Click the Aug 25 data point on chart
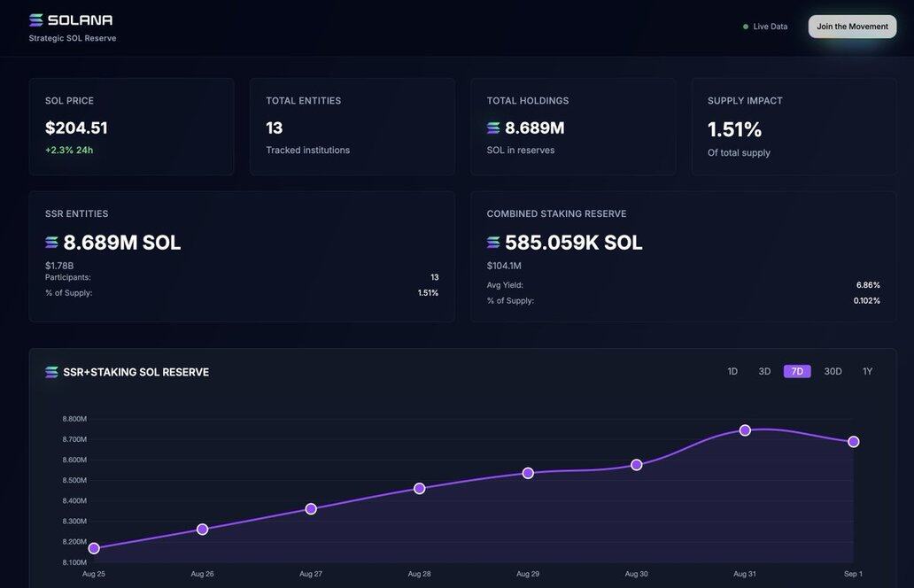Viewport: 914px width, 588px height. (94, 548)
